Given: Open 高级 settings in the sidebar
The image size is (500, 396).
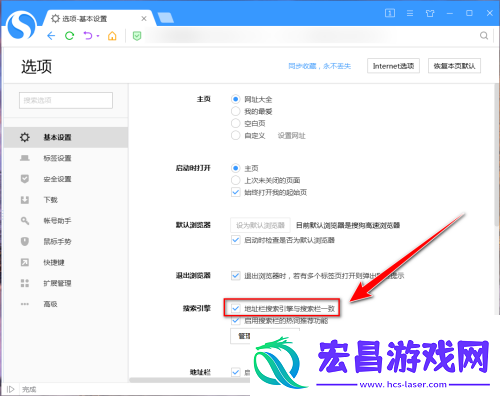Looking at the screenshot, I should click(x=66, y=304).
